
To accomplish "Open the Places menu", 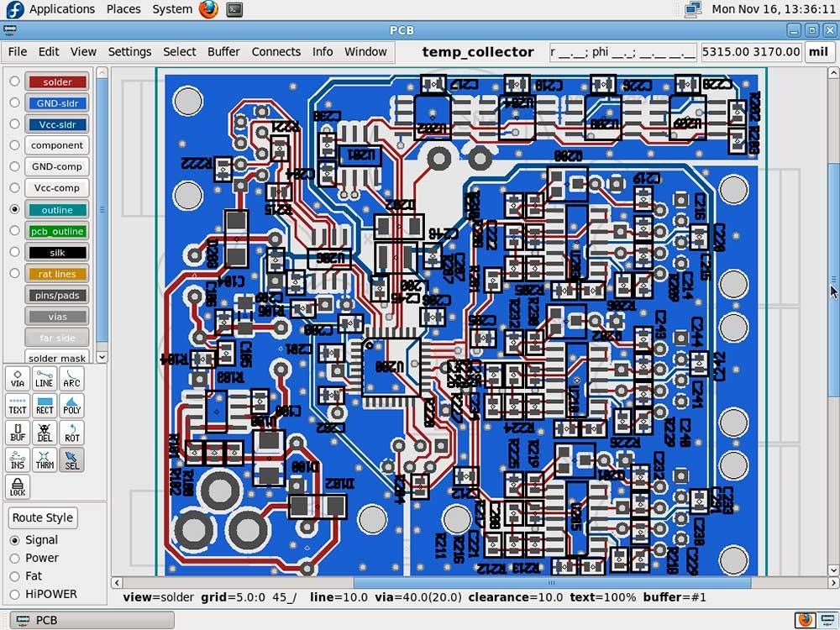I will [123, 9].
